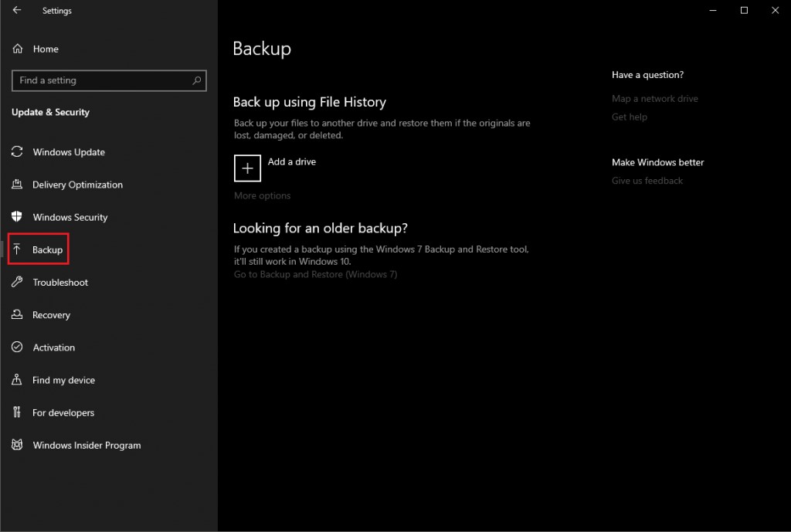Click the Home house icon
791x532 pixels.
(x=18, y=49)
